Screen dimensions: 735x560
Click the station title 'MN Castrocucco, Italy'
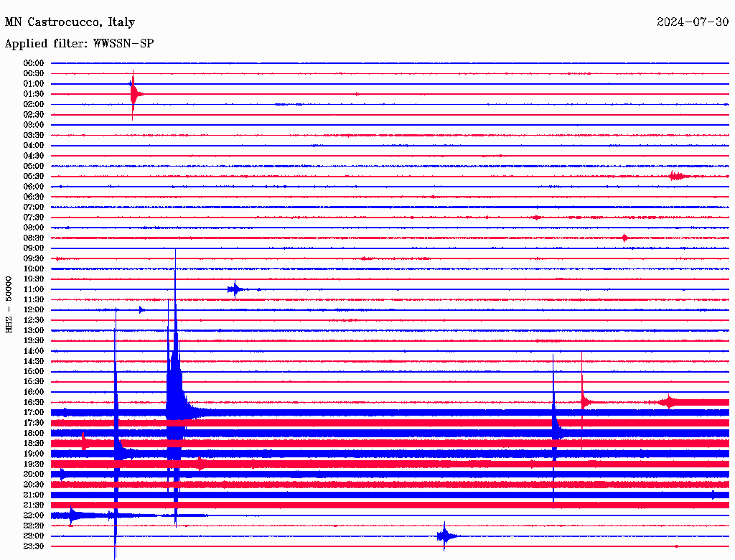coord(70,22)
